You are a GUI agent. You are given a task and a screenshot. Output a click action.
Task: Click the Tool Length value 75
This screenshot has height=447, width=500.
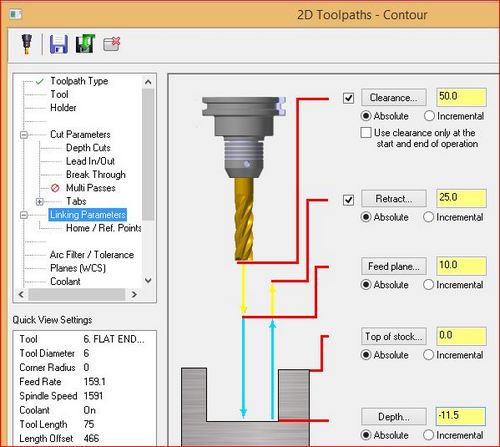tap(89, 424)
